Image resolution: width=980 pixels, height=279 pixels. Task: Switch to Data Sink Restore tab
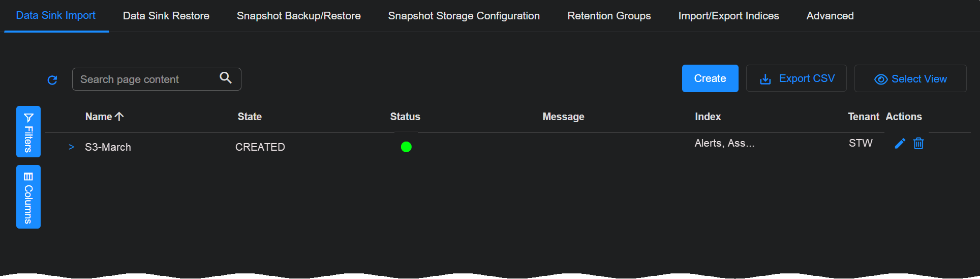pyautogui.click(x=166, y=16)
